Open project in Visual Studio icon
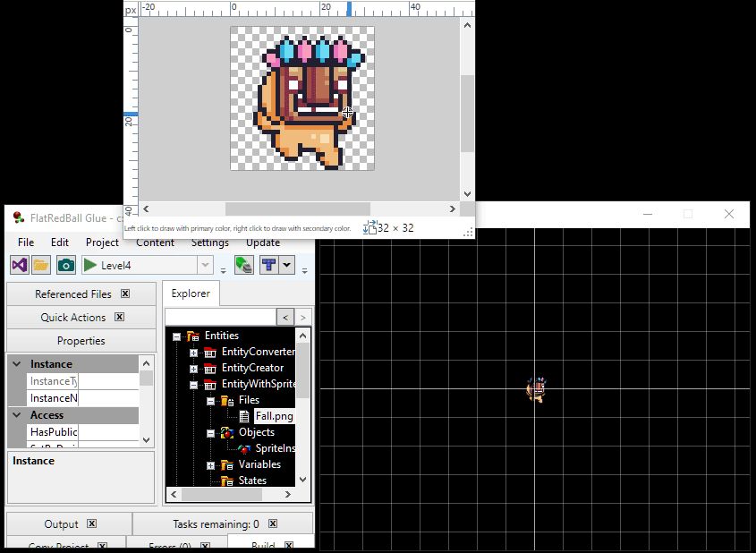Image resolution: width=756 pixels, height=553 pixels. (x=19, y=265)
